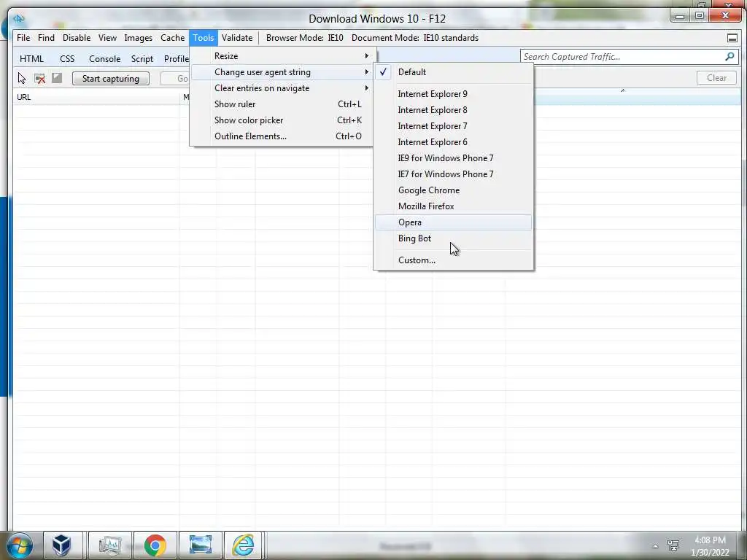Screen dimensions: 747x560
Task: Click the unpin developer tools icon
Action: click(x=732, y=38)
